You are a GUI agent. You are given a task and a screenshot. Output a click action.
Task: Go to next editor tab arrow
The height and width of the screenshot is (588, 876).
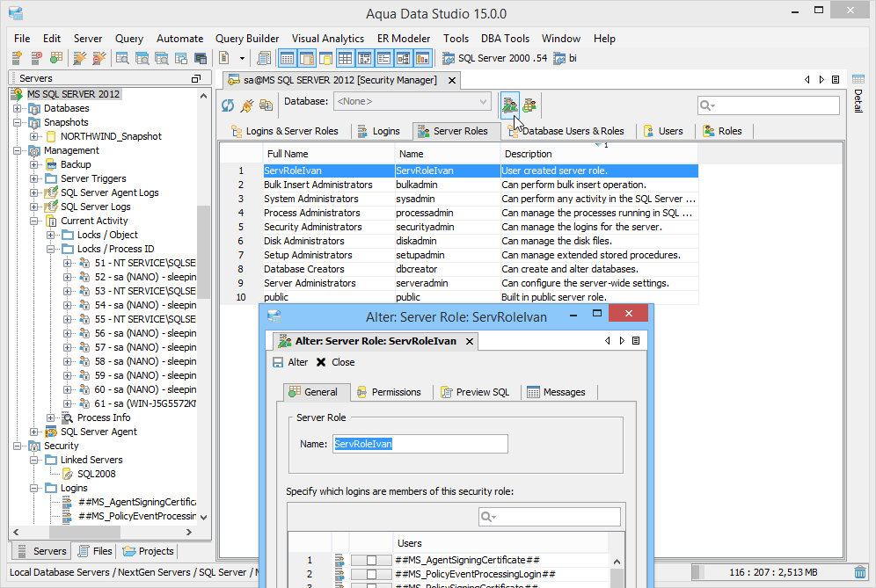point(821,79)
